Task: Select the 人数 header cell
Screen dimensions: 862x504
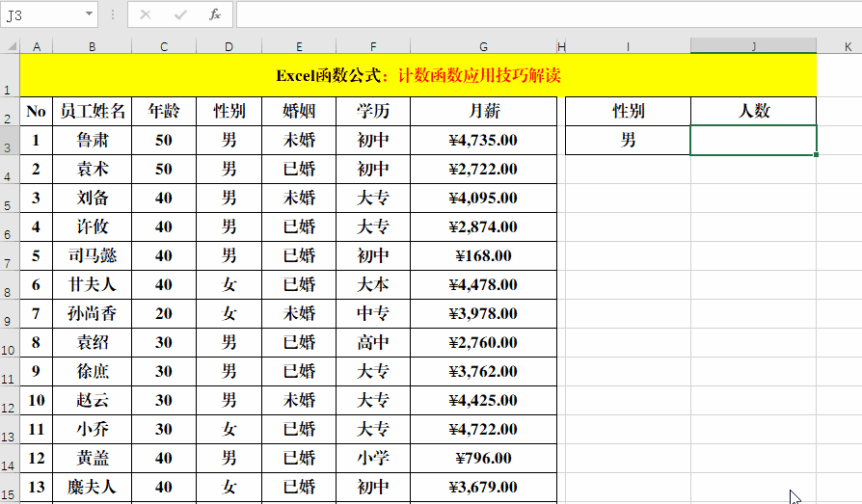Action: click(x=753, y=111)
